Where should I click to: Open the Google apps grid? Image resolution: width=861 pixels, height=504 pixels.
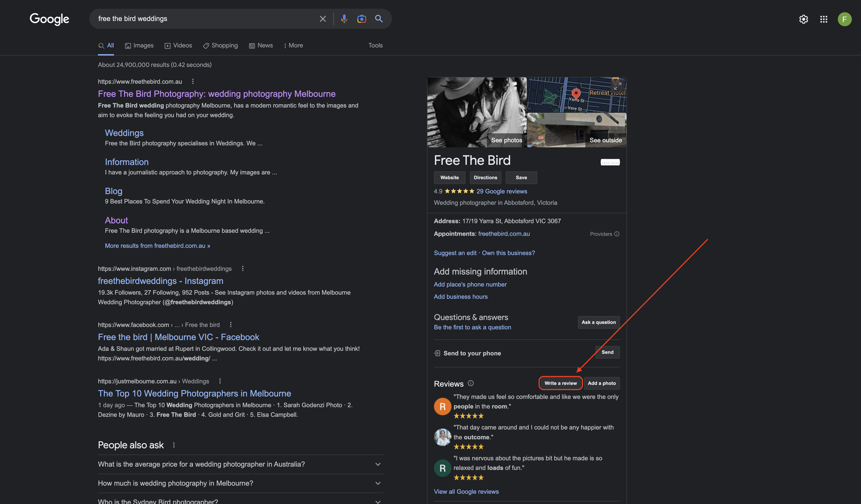click(823, 19)
